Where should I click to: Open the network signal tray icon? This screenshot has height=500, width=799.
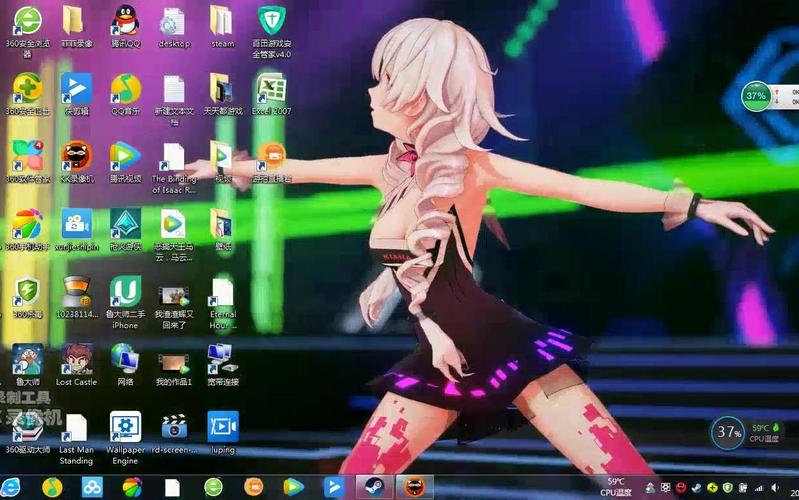tap(759, 488)
